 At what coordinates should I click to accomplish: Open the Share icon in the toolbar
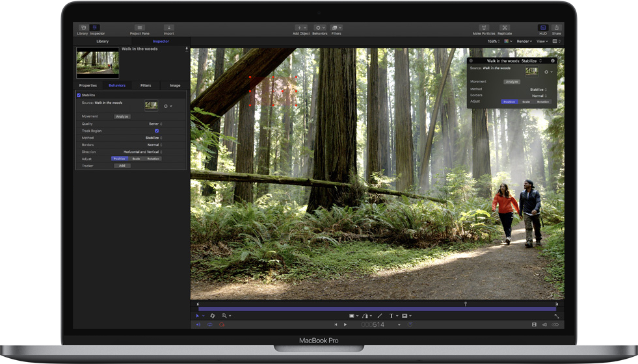point(556,28)
